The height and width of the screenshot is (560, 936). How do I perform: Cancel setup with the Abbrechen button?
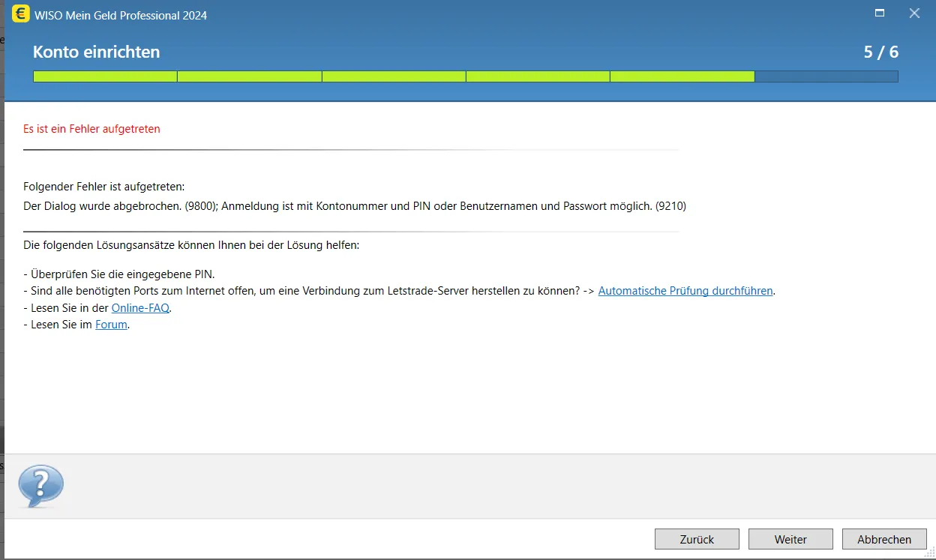click(x=884, y=539)
